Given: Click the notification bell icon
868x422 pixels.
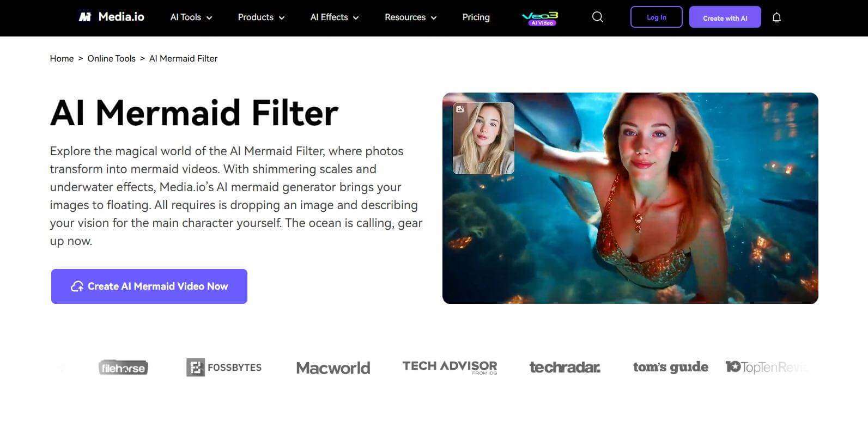Looking at the screenshot, I should point(777,17).
